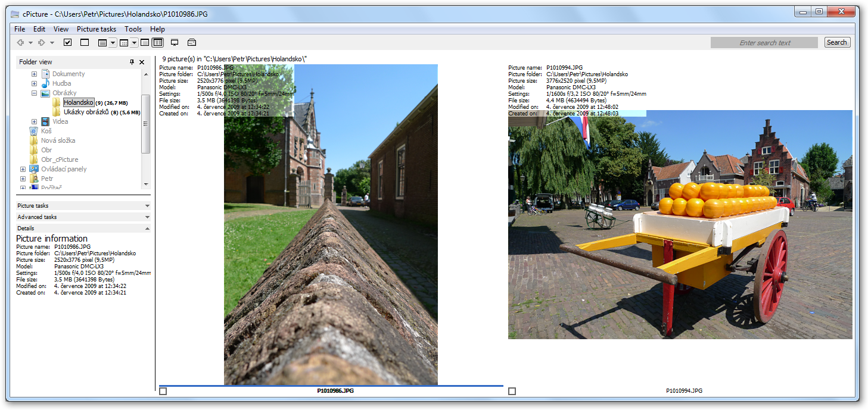Open the Edit menu
868x410 pixels.
39,29
